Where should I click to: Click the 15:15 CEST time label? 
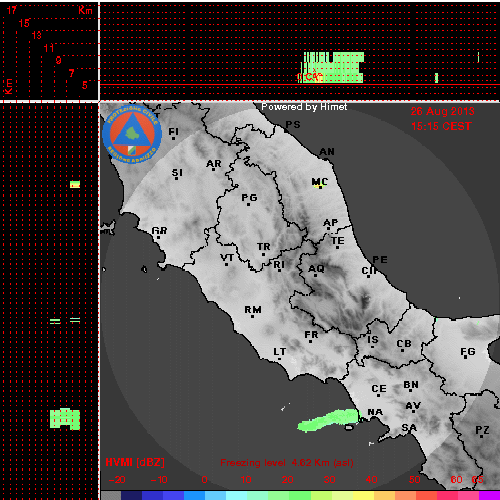441,126
